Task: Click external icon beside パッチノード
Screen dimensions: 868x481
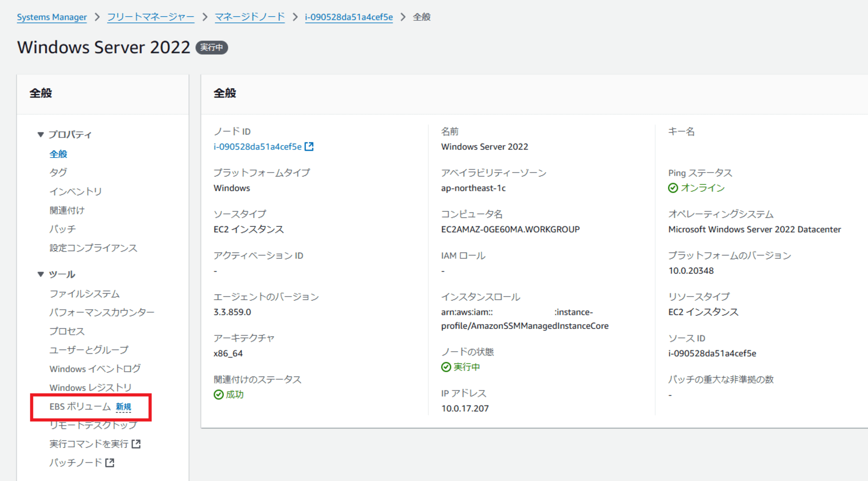Action: pos(110,462)
